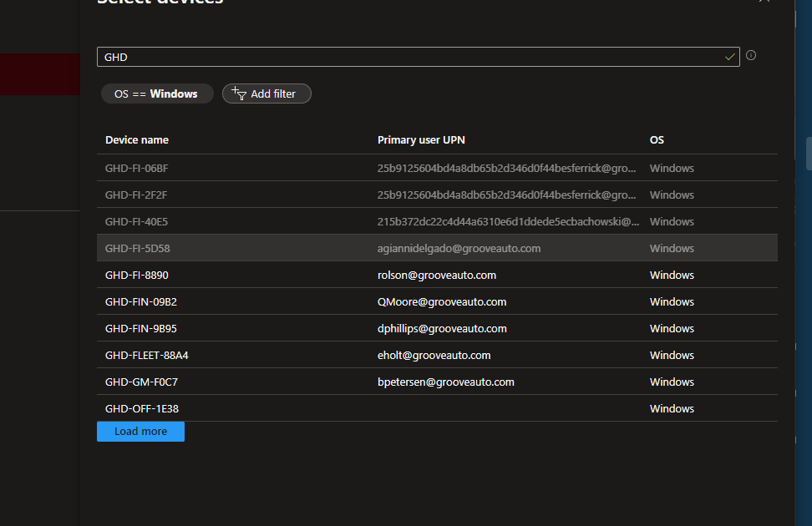Click Windows OS cell in GHD-OFF-1E38 row
This screenshot has height=526, width=812.
pos(672,408)
